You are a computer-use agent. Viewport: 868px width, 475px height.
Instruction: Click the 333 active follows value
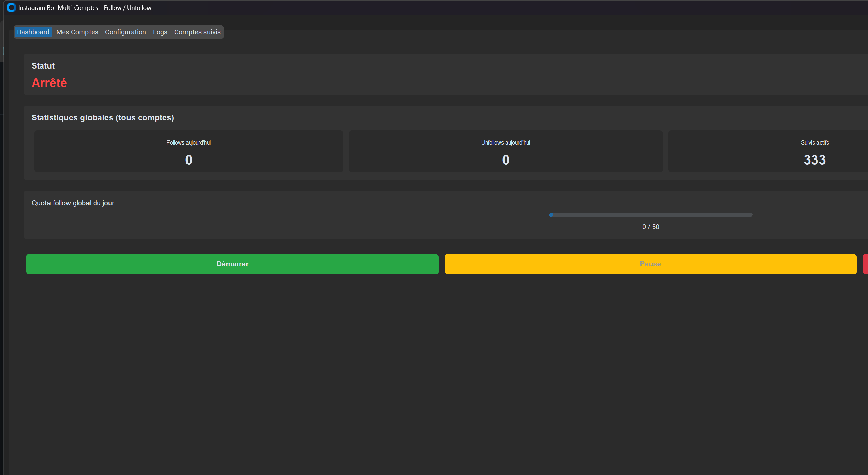[x=814, y=160]
